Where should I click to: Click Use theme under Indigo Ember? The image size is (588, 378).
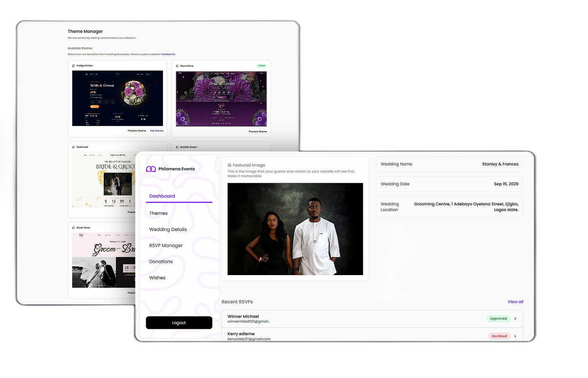[x=157, y=131]
